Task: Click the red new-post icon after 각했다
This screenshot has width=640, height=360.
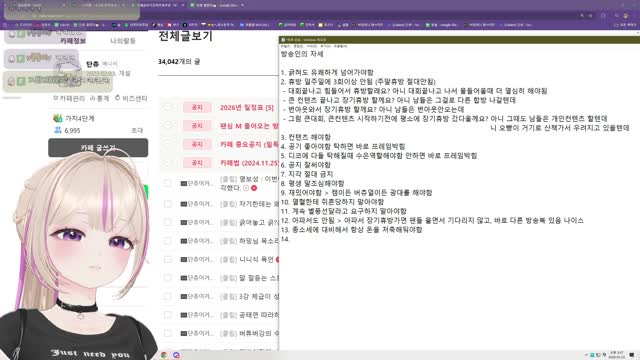Action: (x=254, y=188)
